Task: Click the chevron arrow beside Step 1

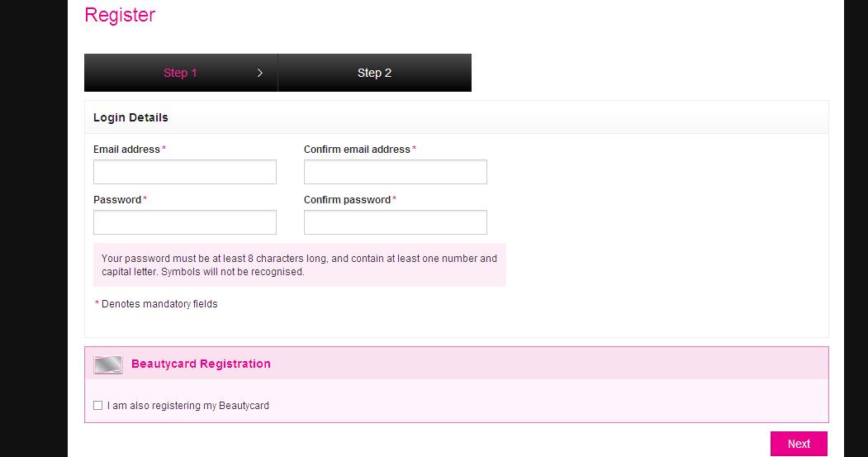Action: tap(259, 73)
